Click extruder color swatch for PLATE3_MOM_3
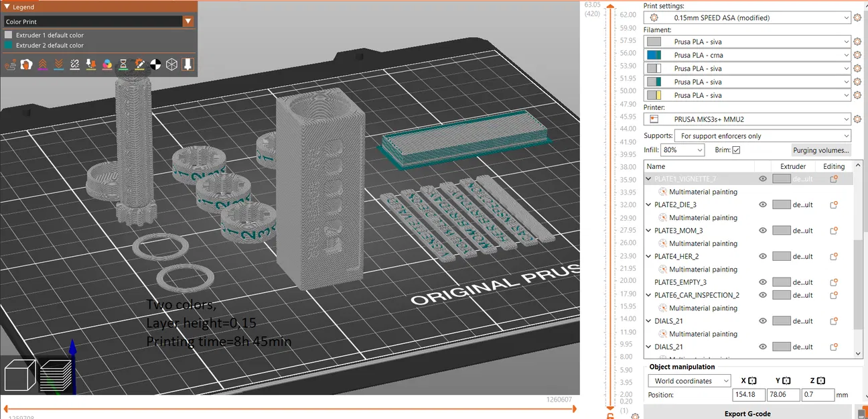 782,231
